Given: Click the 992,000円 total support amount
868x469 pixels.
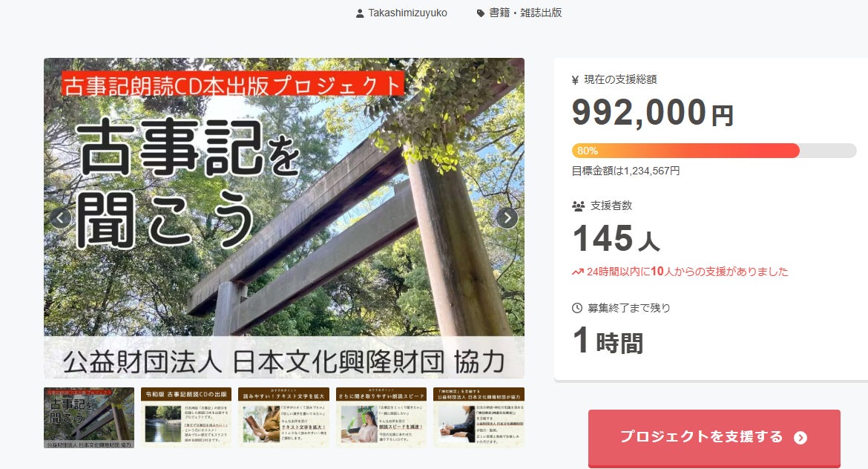Looking at the screenshot, I should tap(653, 113).
